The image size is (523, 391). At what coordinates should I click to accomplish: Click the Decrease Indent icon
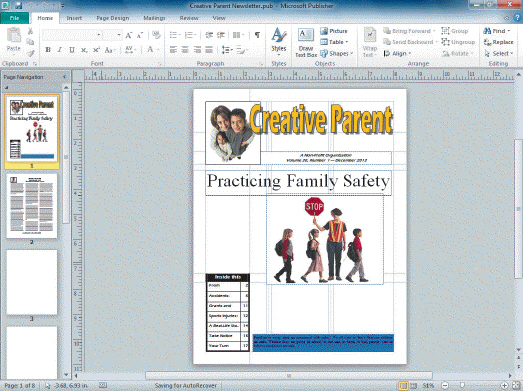point(209,35)
